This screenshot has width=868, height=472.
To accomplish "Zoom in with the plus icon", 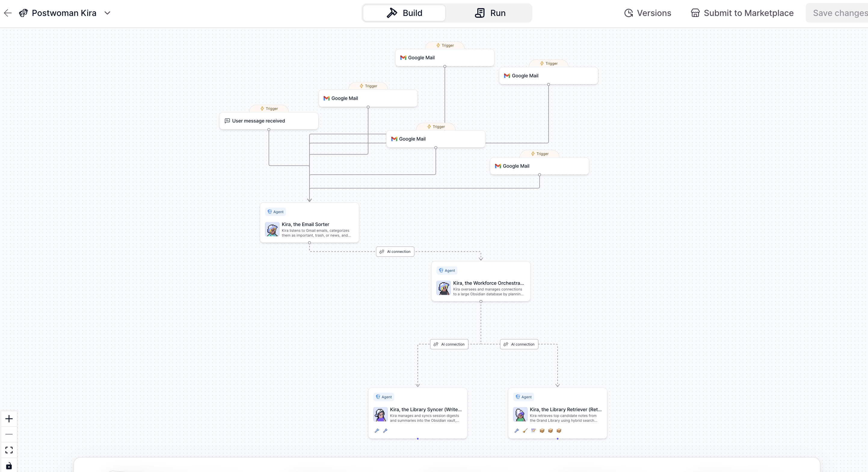I will click(9, 419).
